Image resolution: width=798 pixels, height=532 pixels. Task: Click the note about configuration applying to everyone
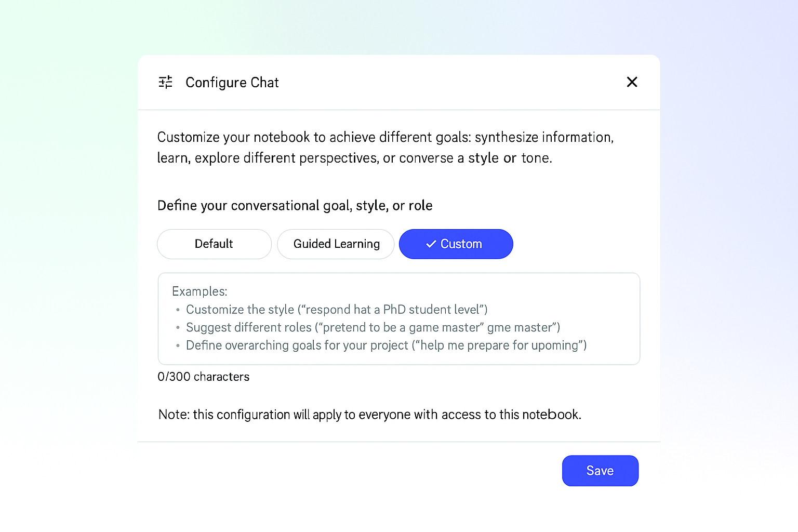coord(369,415)
